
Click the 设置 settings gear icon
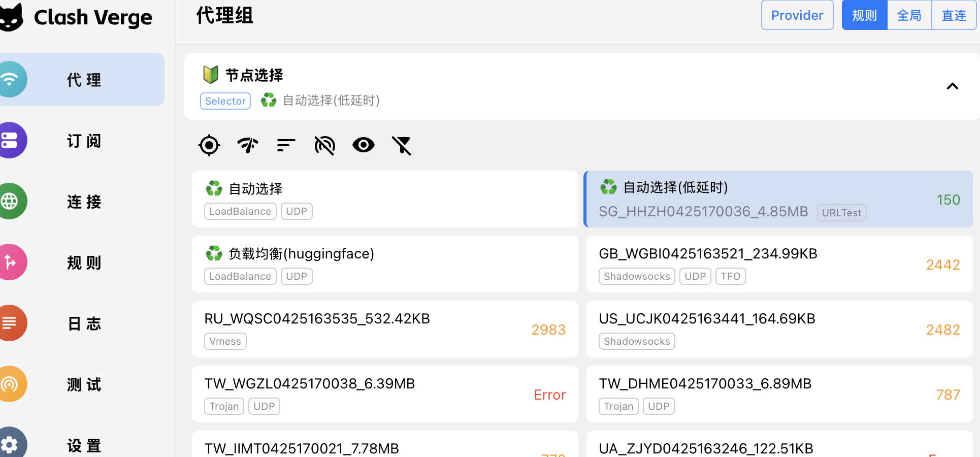[10, 444]
